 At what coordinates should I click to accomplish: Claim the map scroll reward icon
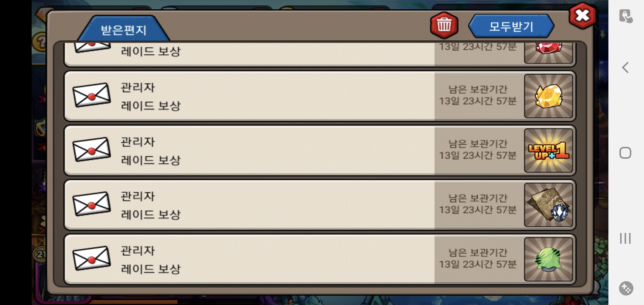click(x=549, y=205)
